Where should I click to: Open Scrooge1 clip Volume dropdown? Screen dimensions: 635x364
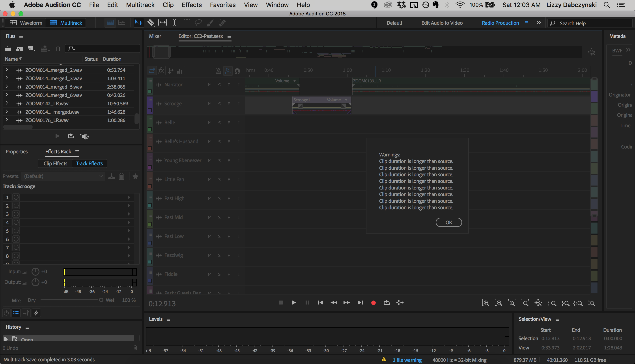tap(346, 100)
